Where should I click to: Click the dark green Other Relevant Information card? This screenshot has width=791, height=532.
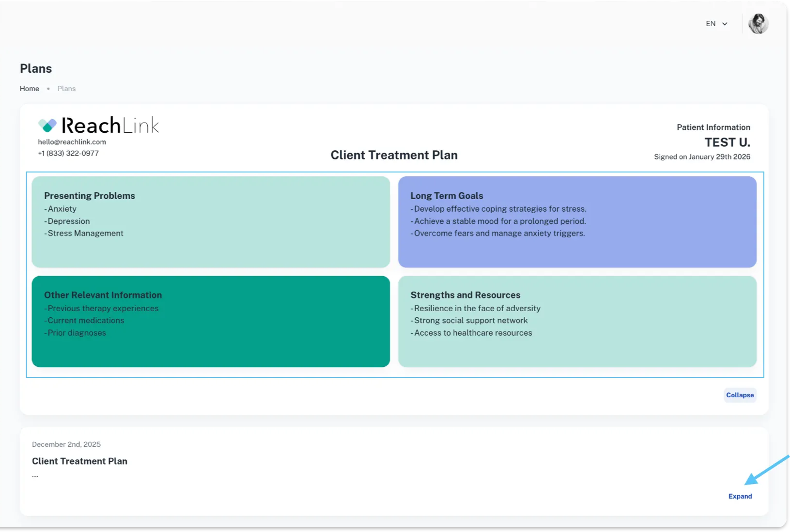(211, 321)
